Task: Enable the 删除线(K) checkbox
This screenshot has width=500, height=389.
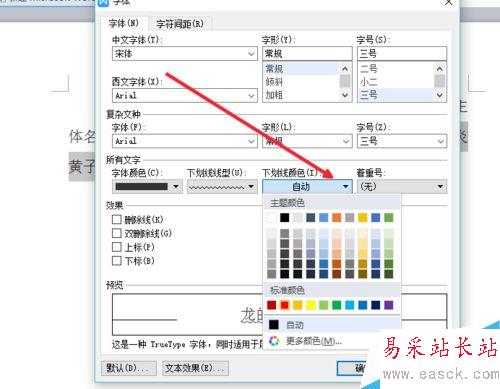Action: pyautogui.click(x=117, y=219)
